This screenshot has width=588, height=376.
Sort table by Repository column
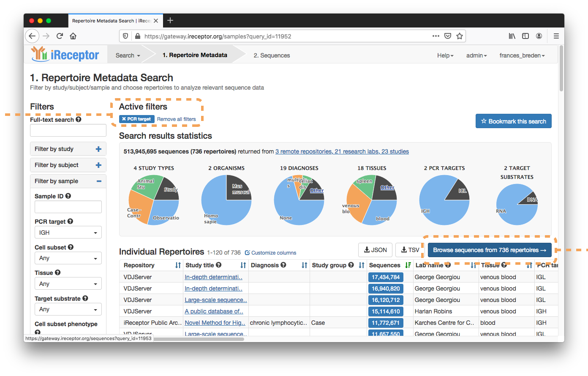coord(178,265)
